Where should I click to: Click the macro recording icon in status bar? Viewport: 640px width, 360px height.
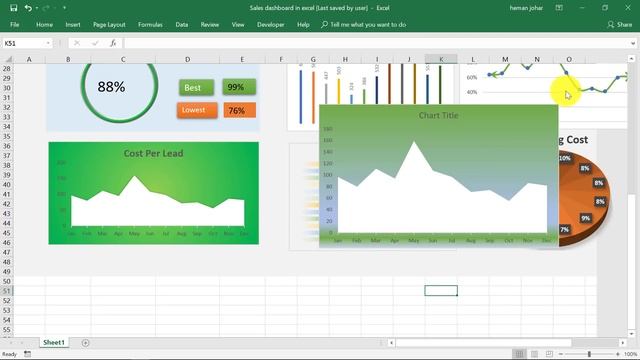pos(27,354)
